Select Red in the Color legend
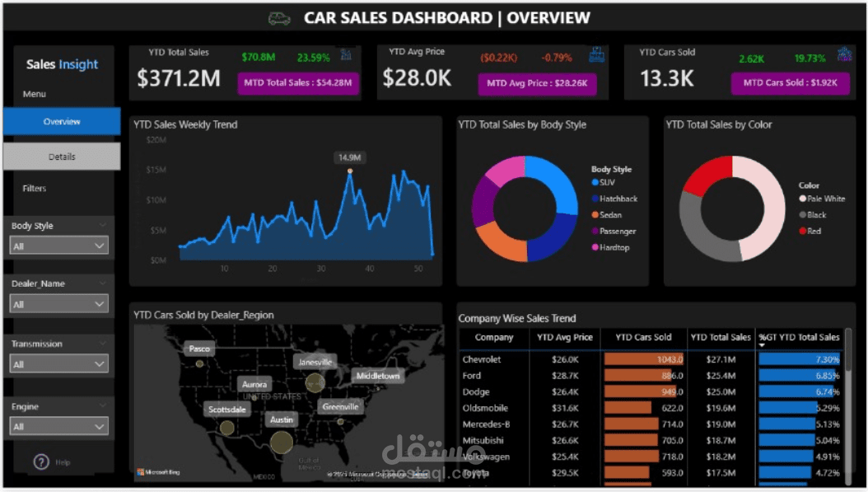The width and height of the screenshot is (868, 492). pos(810,231)
